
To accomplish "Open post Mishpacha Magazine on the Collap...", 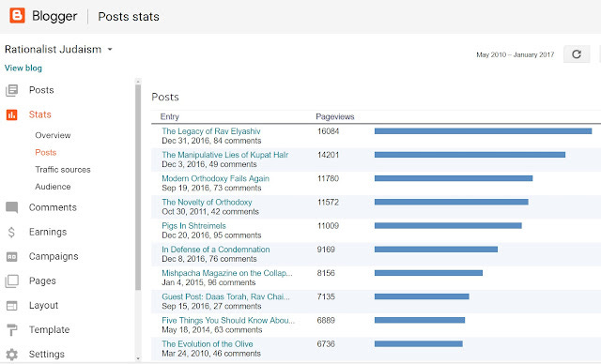I will (227, 273).
